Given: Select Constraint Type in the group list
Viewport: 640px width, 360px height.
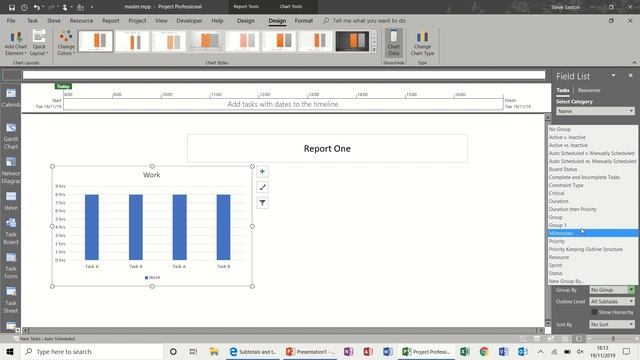Looking at the screenshot, I should tap(593, 185).
